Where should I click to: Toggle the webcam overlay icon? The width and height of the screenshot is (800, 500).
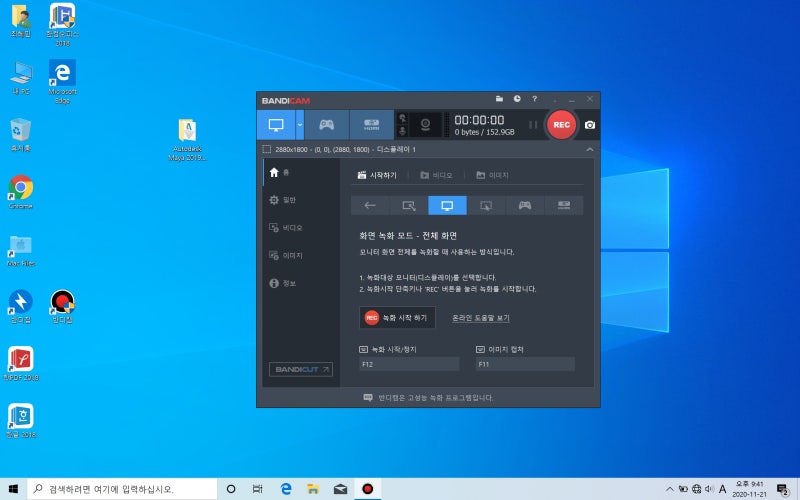pos(425,125)
